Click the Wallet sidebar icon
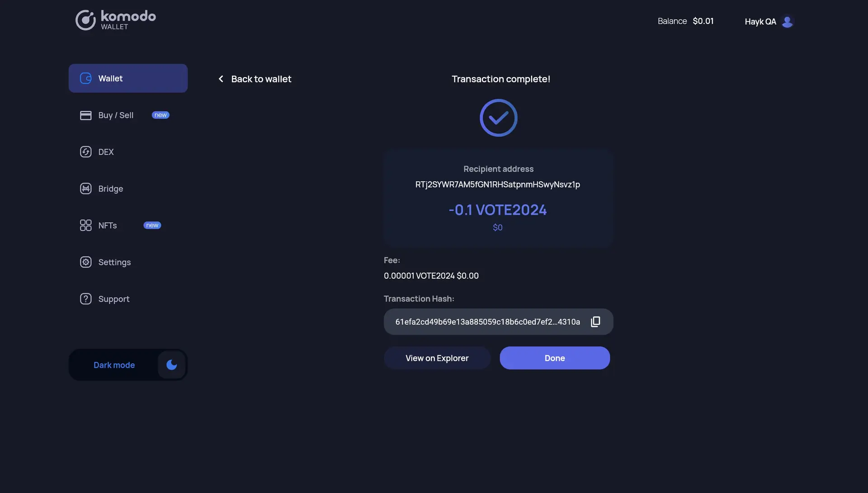Viewport: 868px width, 493px height. click(85, 78)
